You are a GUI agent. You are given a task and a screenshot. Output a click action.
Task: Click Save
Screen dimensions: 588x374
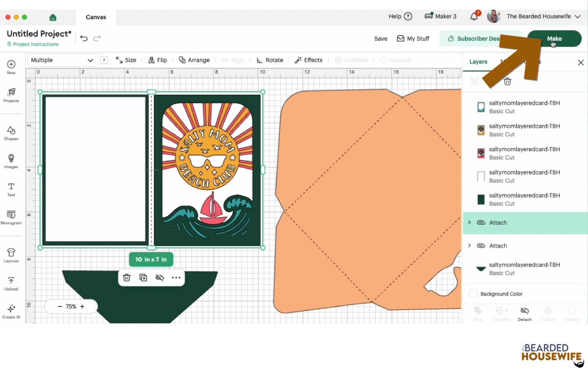(x=381, y=39)
